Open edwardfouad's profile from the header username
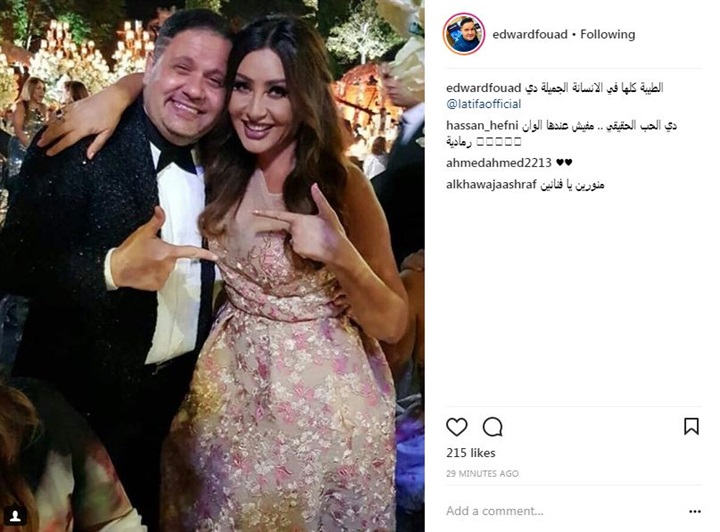Viewport: 720px width, 532px height. coord(530,34)
